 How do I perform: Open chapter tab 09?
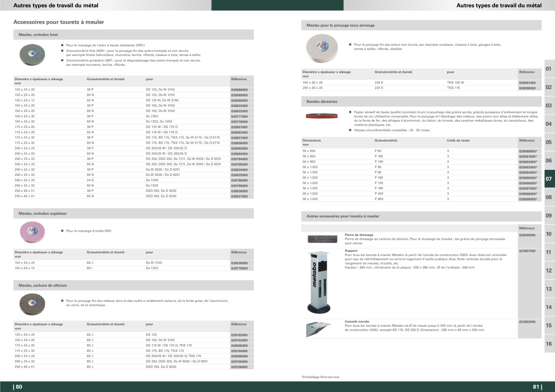549,216
